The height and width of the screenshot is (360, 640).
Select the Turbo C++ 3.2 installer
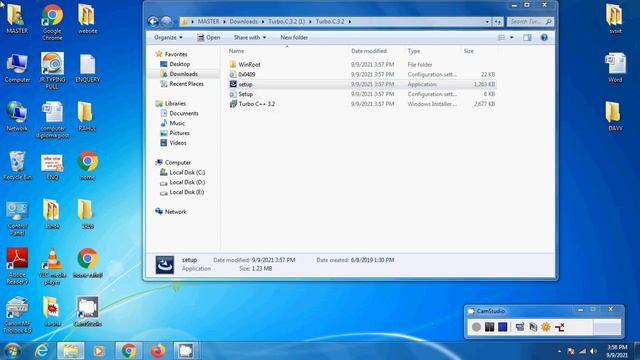(257, 104)
